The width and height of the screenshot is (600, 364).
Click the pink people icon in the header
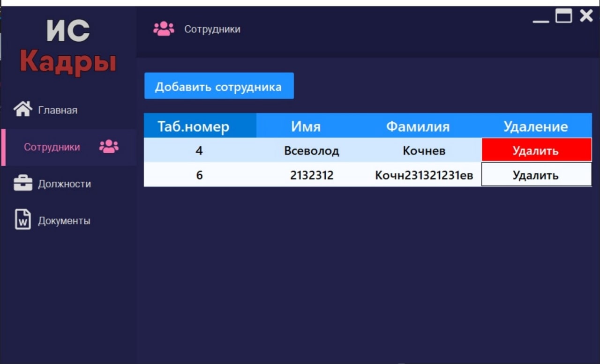click(x=164, y=29)
